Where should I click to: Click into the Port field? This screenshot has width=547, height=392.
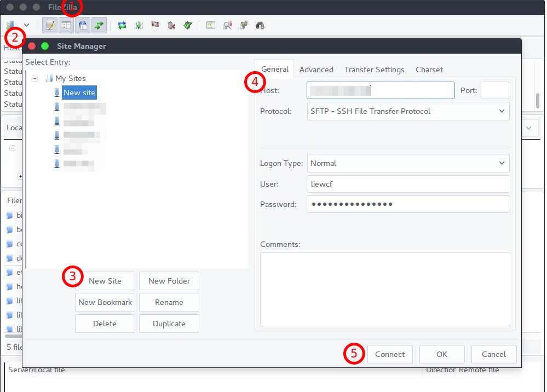pyautogui.click(x=496, y=90)
